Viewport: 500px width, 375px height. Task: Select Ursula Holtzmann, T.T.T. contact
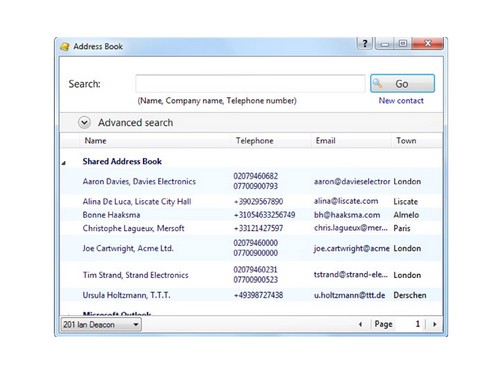[126, 295]
